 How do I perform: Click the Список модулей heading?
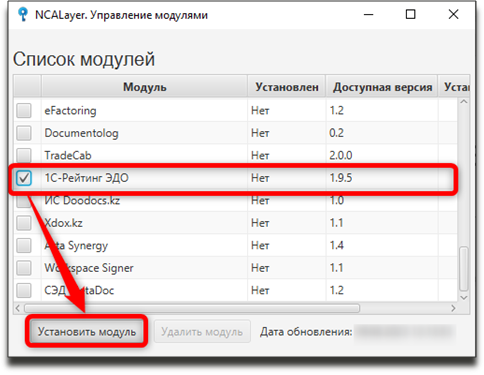[x=84, y=59]
